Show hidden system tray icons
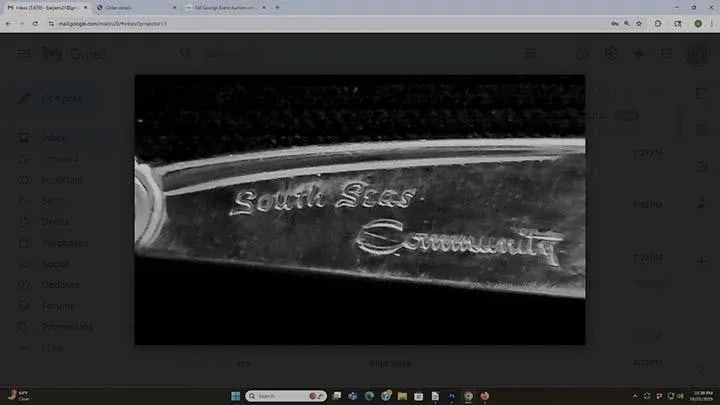 [635, 396]
